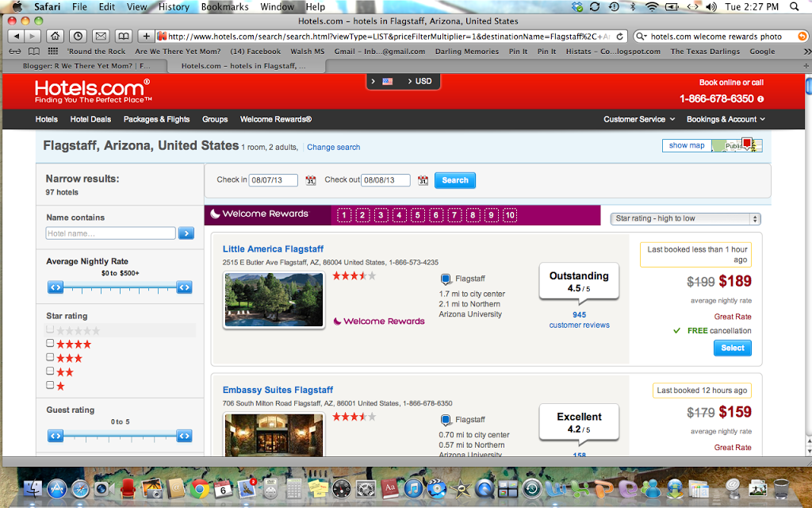Viewport: 812px width, 508px height.
Task: Tick the 2-star rating checkbox
Action: coord(50,371)
